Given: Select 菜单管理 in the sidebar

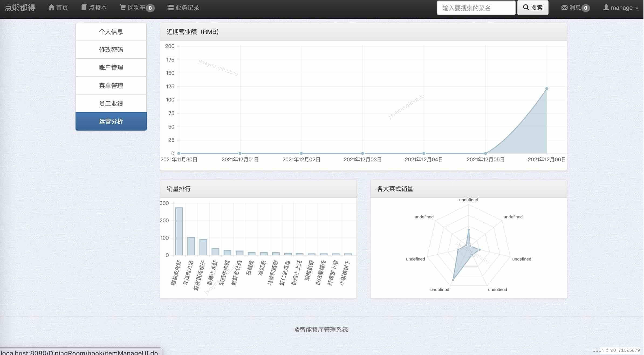Looking at the screenshot, I should click(111, 86).
